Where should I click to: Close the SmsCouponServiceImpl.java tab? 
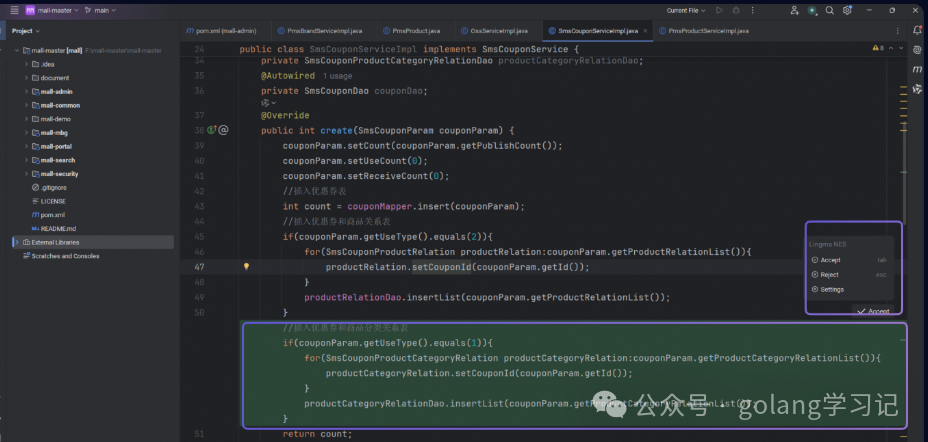point(645,31)
